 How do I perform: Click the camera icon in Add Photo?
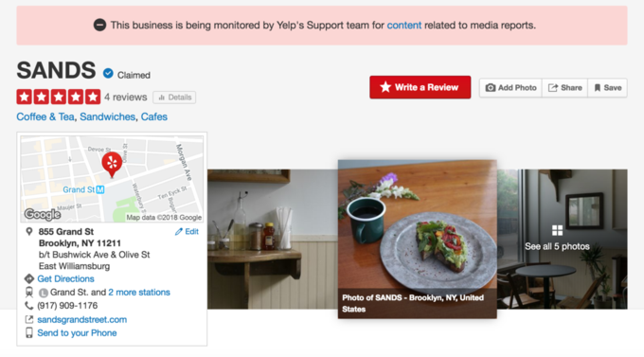point(490,87)
